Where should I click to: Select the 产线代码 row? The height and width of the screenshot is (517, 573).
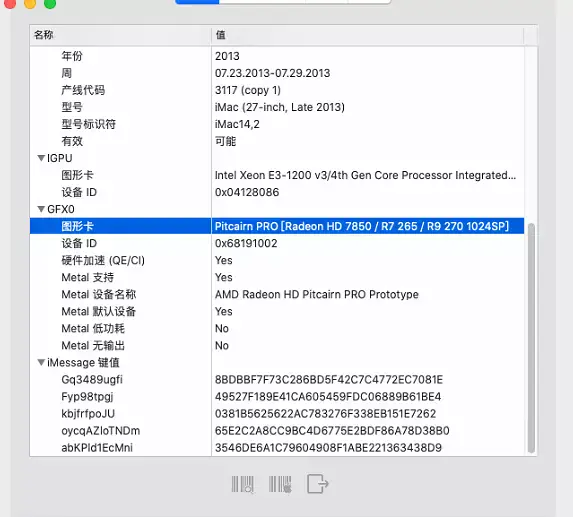coord(277,90)
